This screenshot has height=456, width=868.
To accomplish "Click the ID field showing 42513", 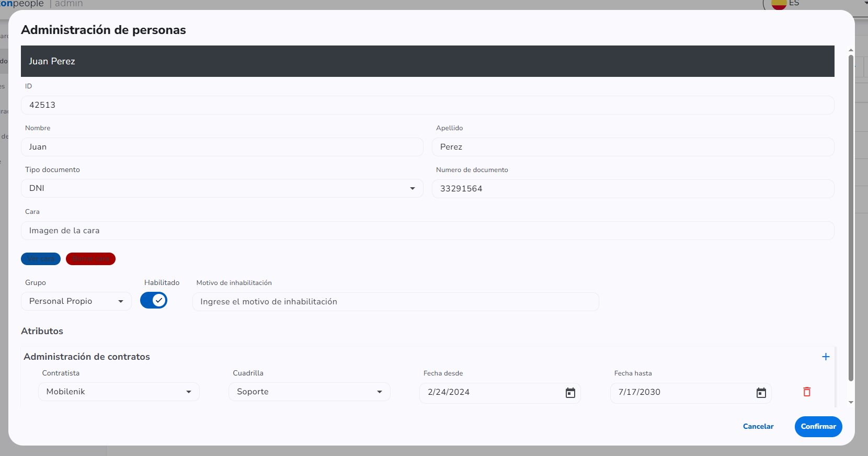I will (x=428, y=105).
